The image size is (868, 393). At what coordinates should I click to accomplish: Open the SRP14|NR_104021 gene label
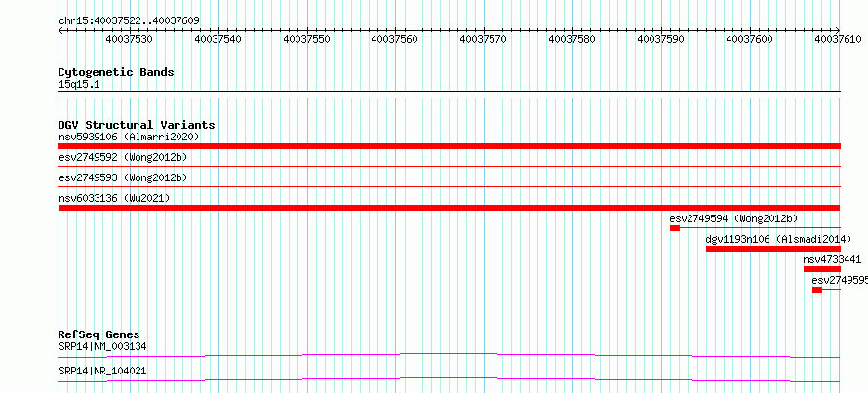(x=102, y=371)
